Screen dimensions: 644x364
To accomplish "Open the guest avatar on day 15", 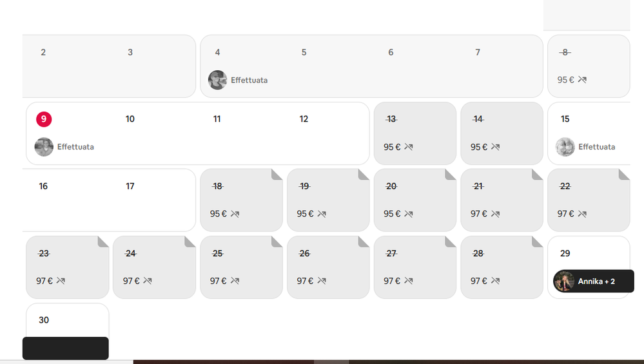I will (x=565, y=147).
